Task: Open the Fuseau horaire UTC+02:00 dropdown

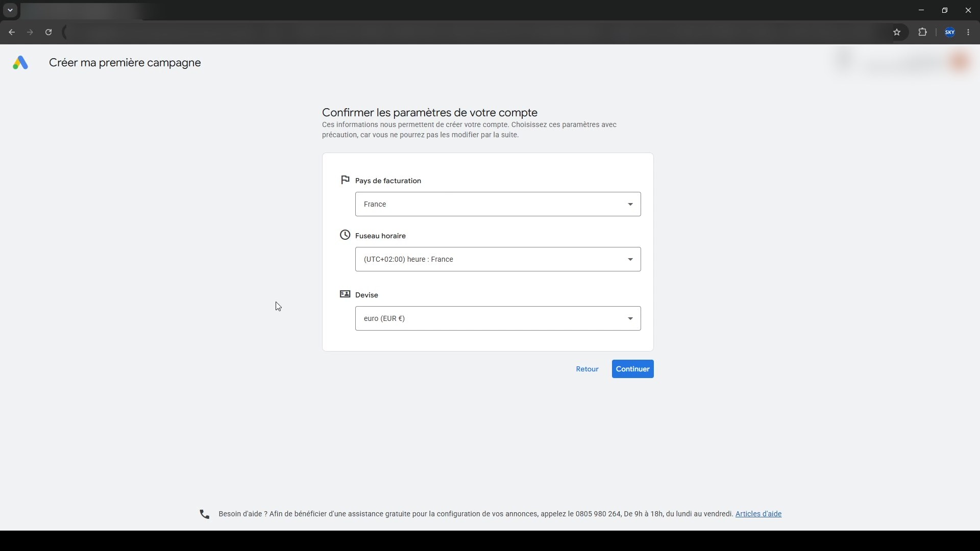Action: pyautogui.click(x=498, y=259)
